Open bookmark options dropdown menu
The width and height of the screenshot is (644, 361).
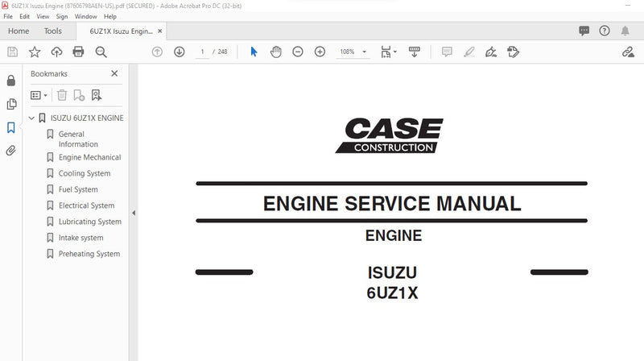(38, 95)
